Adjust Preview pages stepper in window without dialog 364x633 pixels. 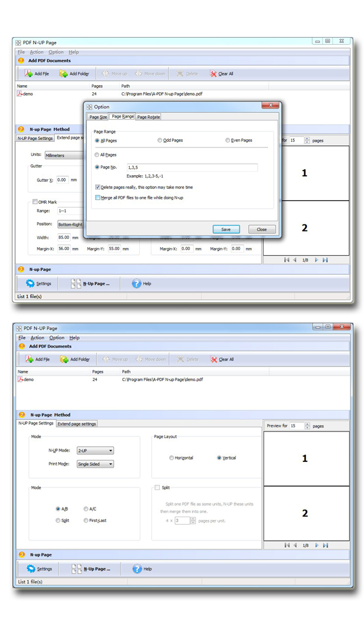point(308,426)
